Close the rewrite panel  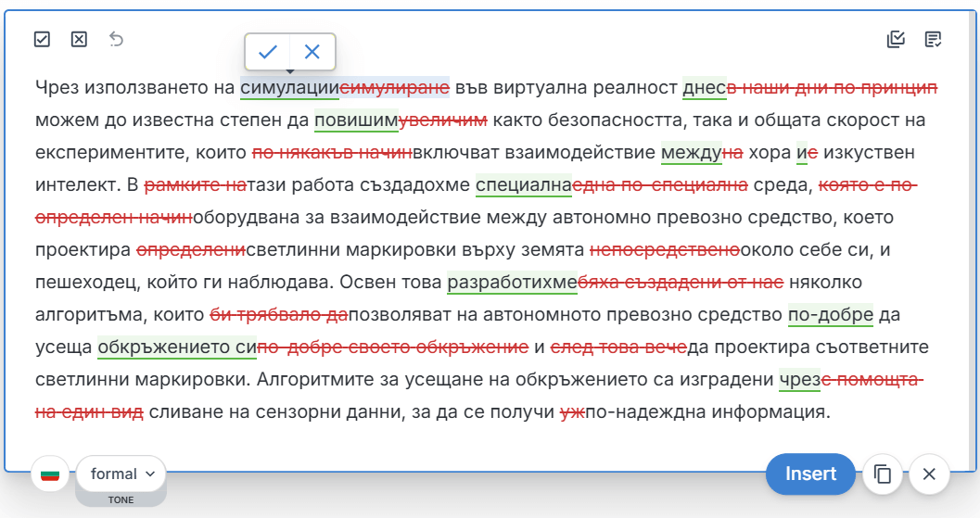coord(929,474)
